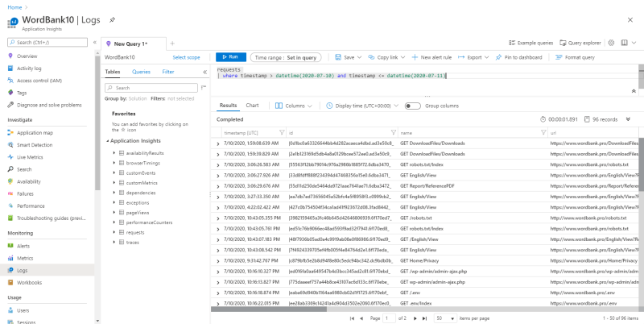Viewport: 644px width, 324px height.
Task: Open the Performance page
Action: [31, 206]
